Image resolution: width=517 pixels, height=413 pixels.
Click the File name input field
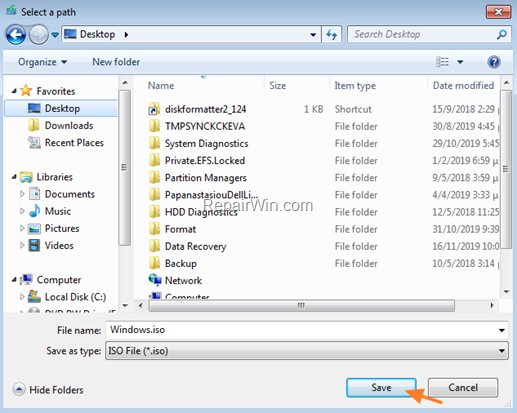302,330
